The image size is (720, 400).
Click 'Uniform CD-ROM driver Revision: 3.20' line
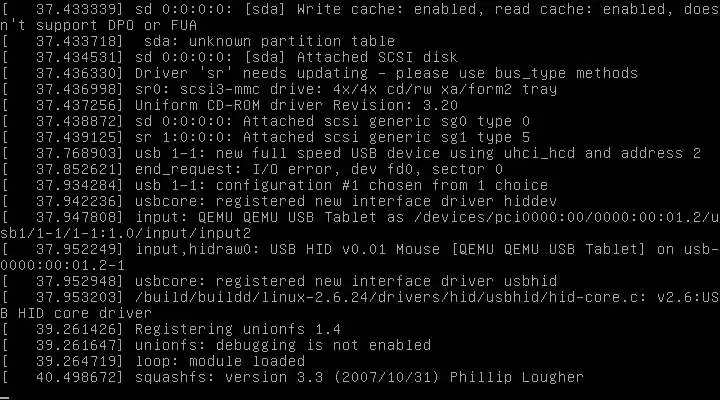[x=230, y=105]
